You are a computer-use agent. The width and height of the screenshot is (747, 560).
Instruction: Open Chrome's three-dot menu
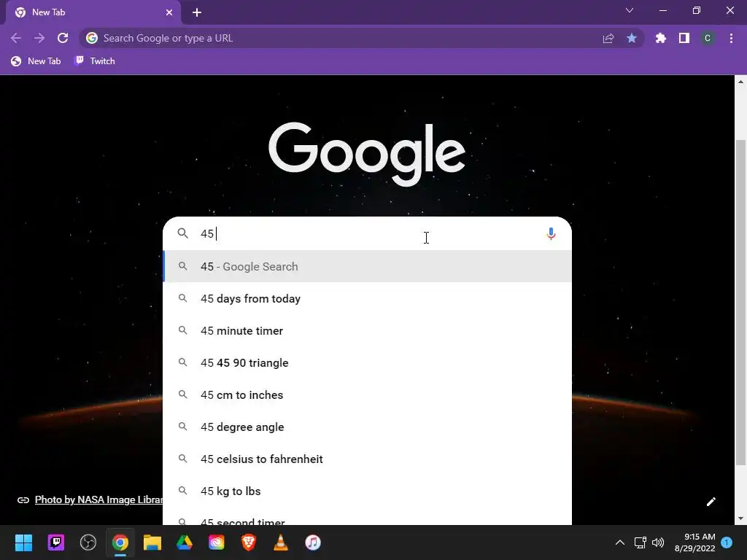tap(731, 38)
